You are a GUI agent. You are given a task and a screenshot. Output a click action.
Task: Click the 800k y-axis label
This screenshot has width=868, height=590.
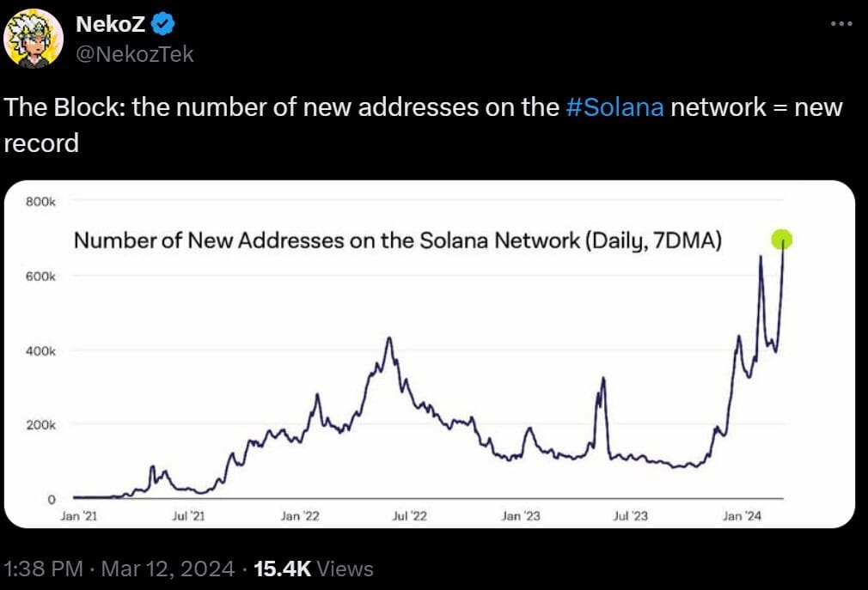tap(41, 203)
